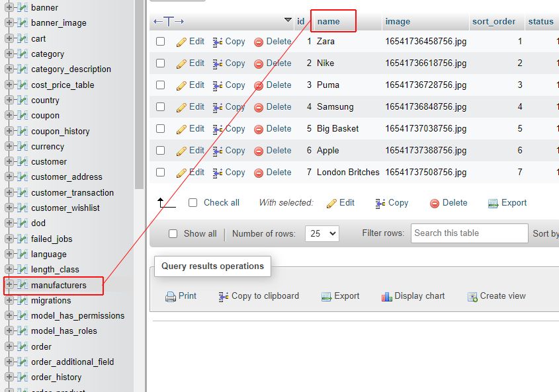Click the With selected Copy icon
This screenshot has width=559, height=392.
click(x=380, y=204)
